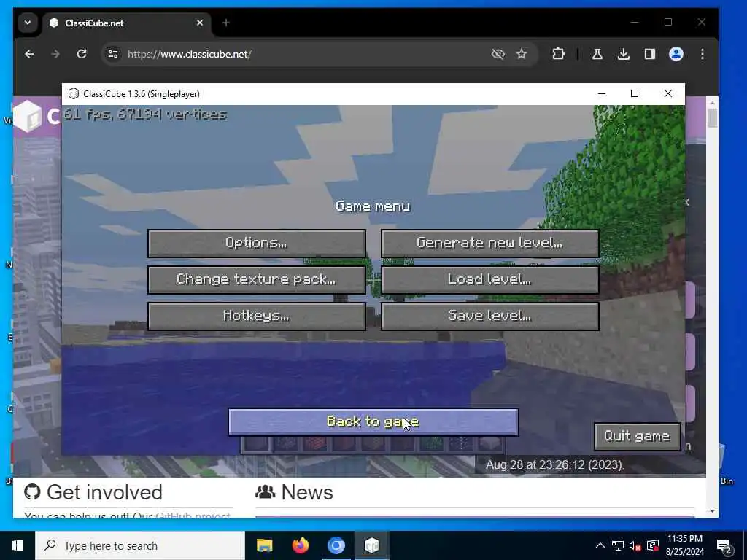
Task: Select the ClassiCube.net browser tab
Action: pos(126,23)
